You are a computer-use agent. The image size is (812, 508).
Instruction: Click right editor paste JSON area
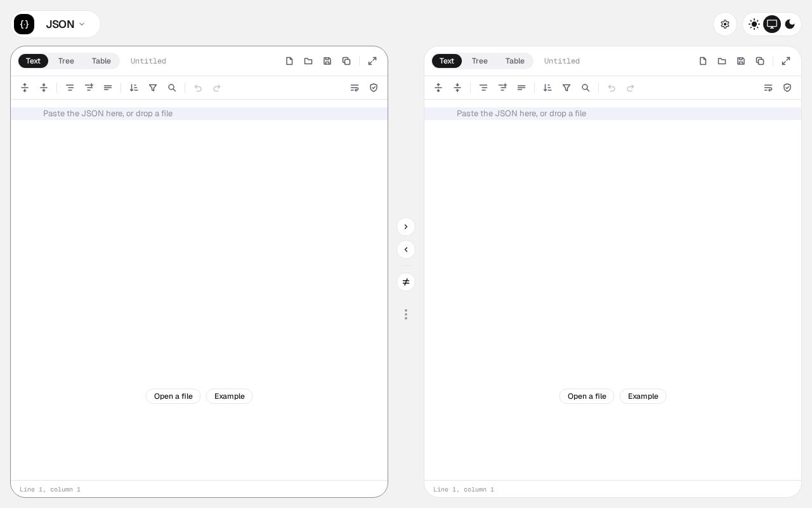tap(613, 114)
